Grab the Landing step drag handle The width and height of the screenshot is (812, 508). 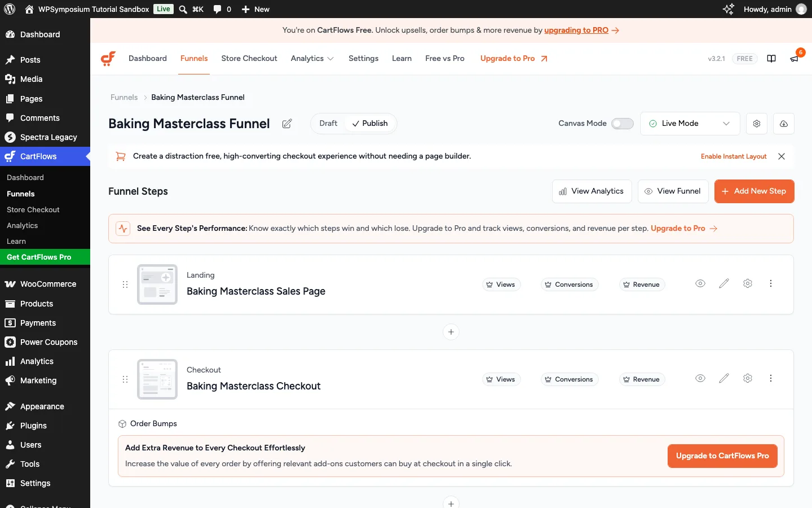point(125,284)
